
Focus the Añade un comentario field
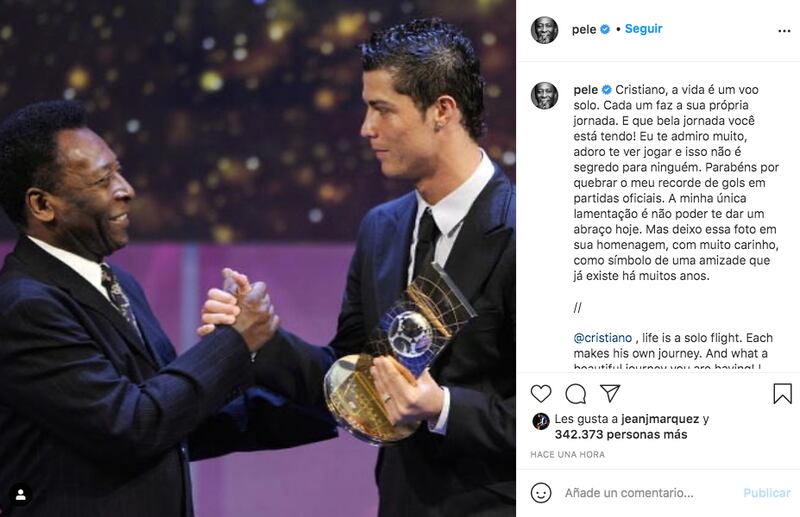tap(629, 493)
